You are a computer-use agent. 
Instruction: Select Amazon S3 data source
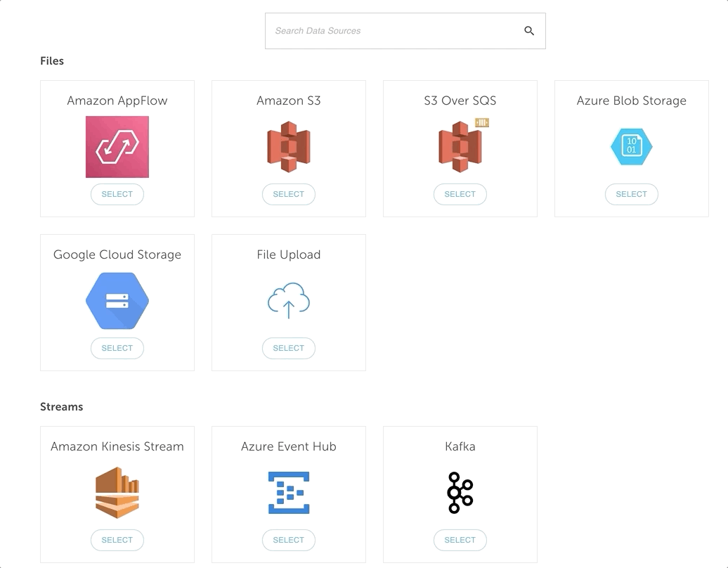(x=288, y=194)
